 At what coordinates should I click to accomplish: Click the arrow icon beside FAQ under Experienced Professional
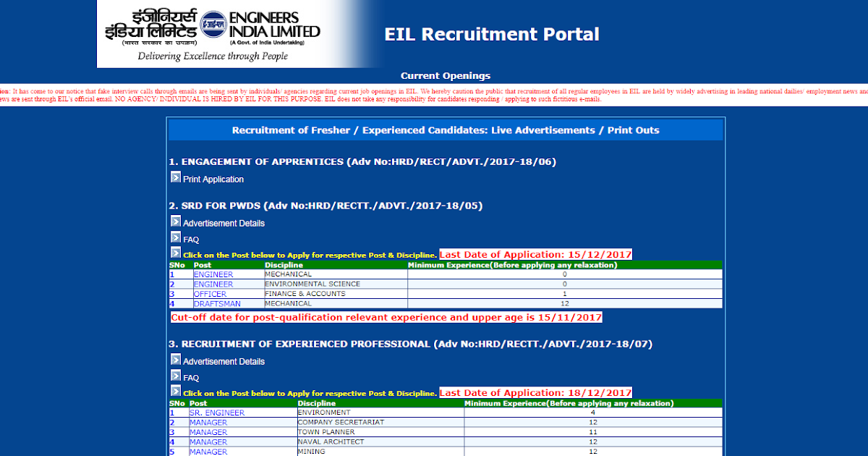point(176,375)
